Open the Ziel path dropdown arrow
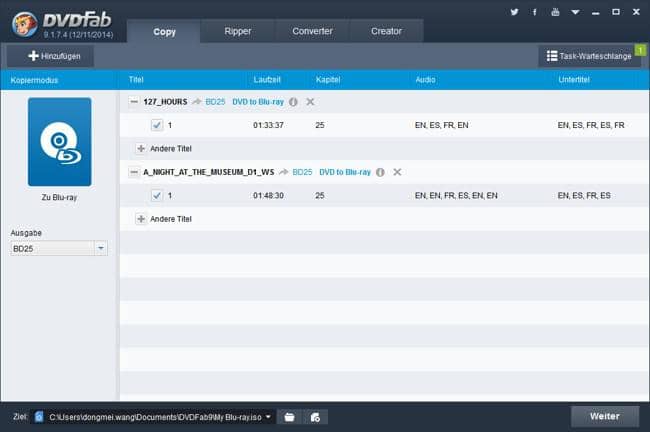The width and height of the screenshot is (650, 432). pos(268,417)
